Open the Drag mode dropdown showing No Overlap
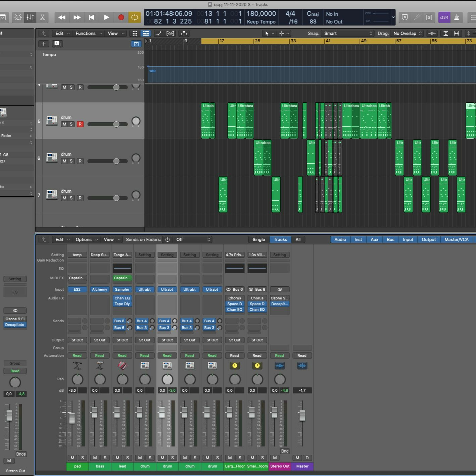 [407, 33]
